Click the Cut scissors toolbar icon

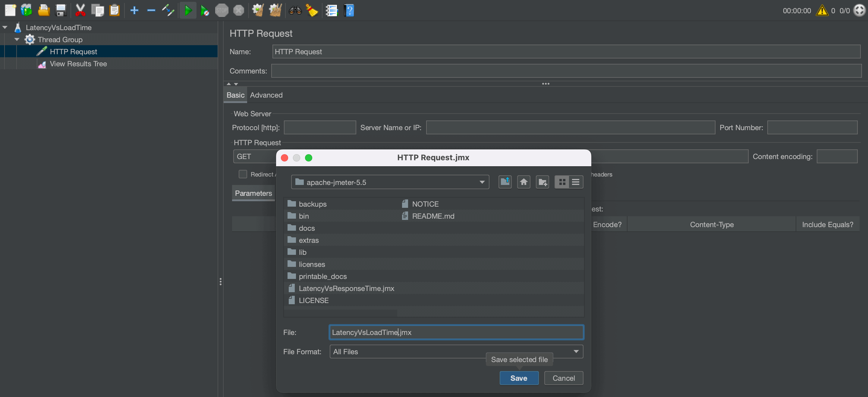[80, 11]
